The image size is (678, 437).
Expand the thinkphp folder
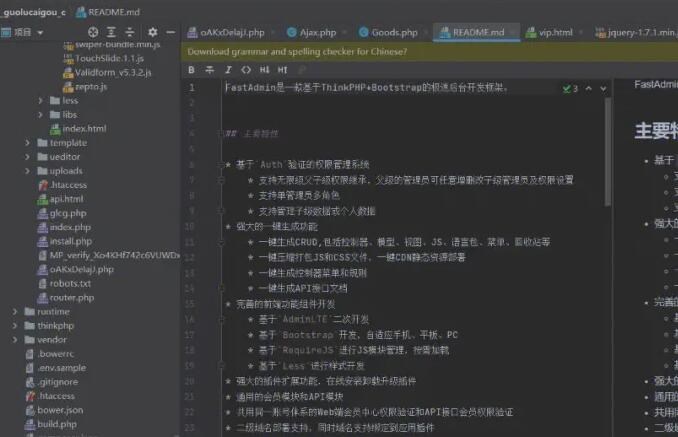pos(15,325)
